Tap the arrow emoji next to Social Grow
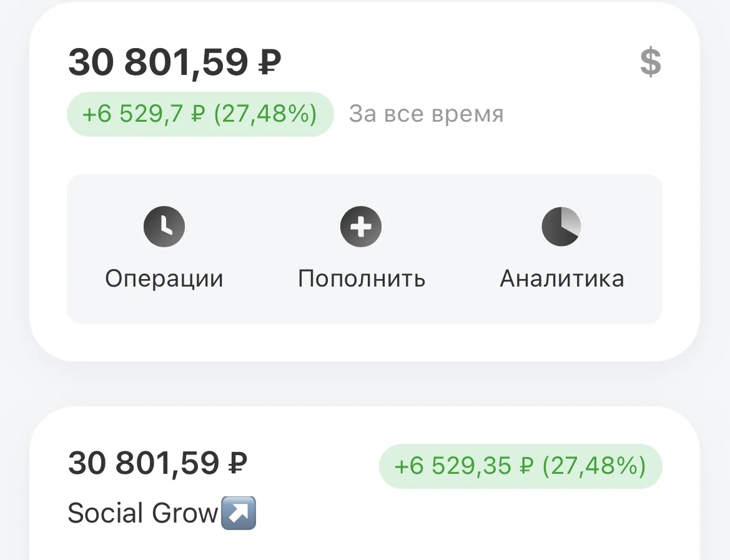The image size is (730, 560). 239,513
